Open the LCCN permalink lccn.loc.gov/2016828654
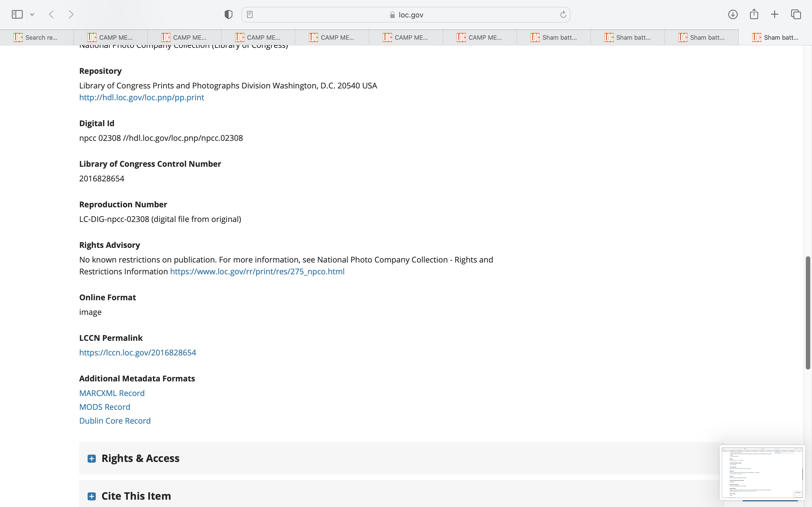The width and height of the screenshot is (812, 507). (138, 352)
